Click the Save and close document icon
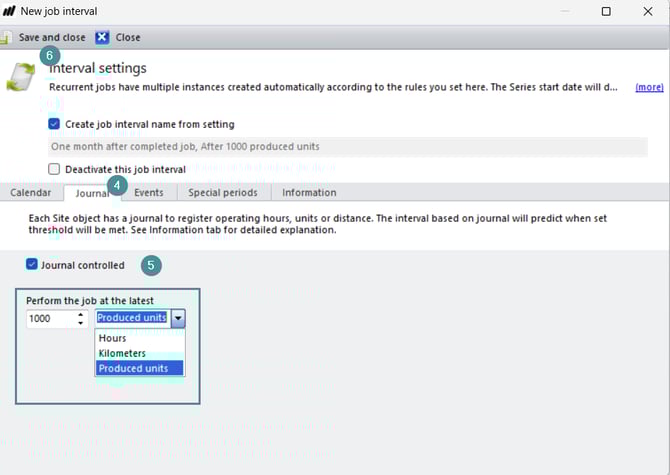 tap(5, 38)
